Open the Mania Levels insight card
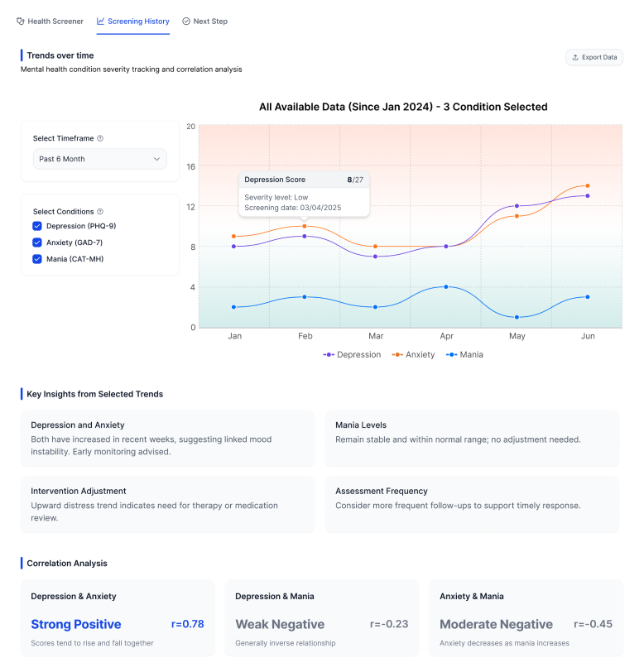The width and height of the screenshot is (644, 672). [x=472, y=438]
